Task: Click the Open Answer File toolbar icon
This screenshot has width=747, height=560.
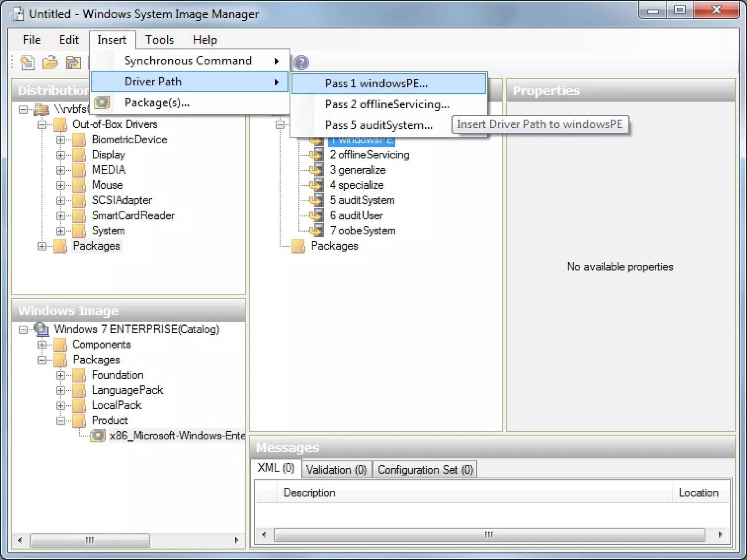Action: 50,63
